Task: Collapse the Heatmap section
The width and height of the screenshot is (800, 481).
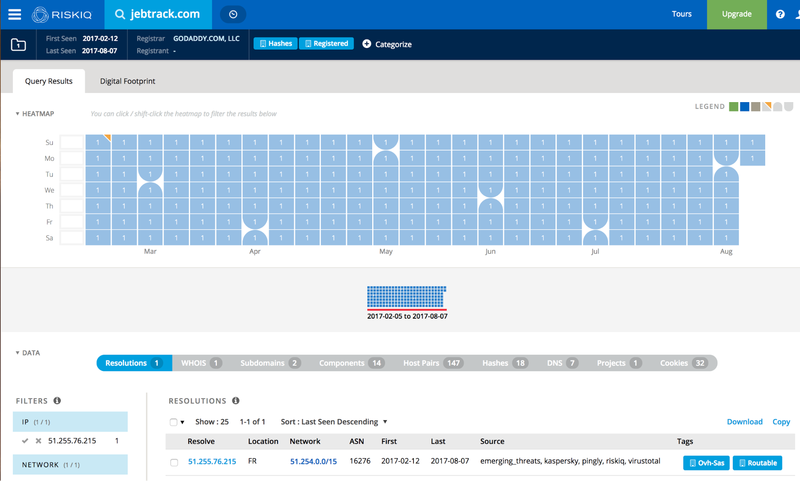Action: [x=35, y=114]
